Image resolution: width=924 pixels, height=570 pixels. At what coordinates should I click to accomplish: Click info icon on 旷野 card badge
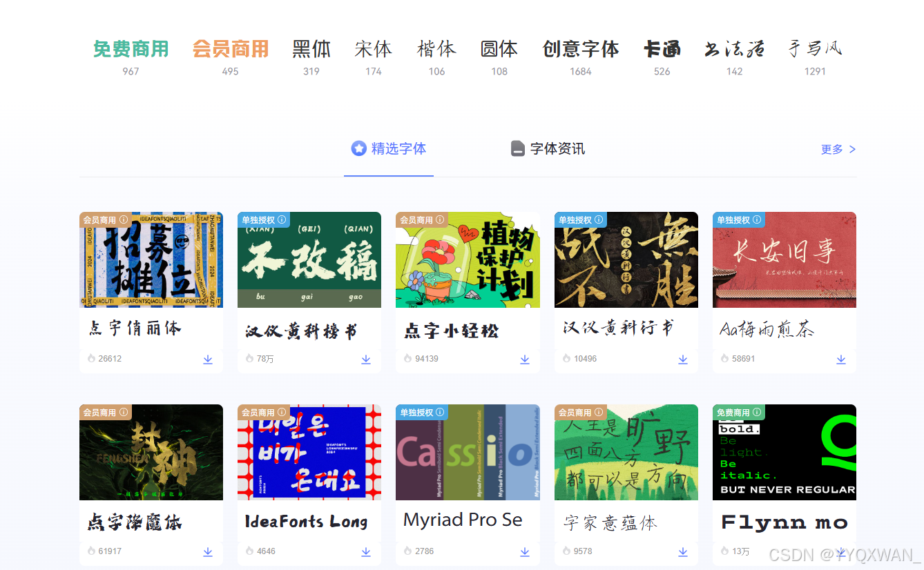(x=599, y=412)
